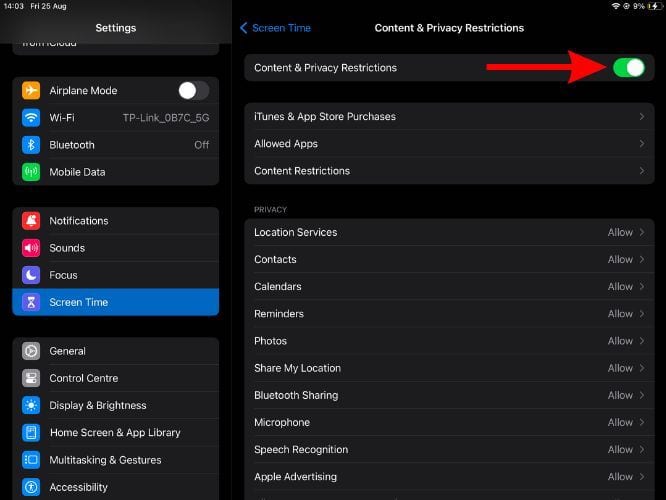Tap the Focus moon icon
This screenshot has height=500, width=666.
31,275
